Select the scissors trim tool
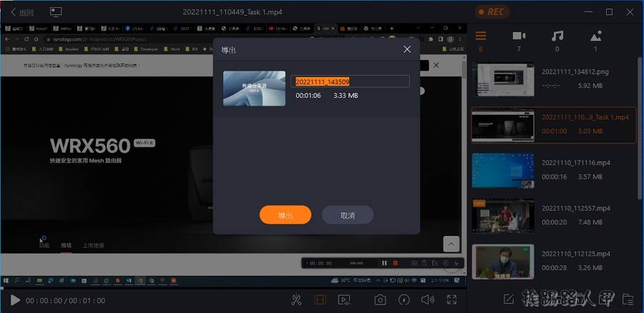Image resolution: width=644 pixels, height=313 pixels. 296,300
